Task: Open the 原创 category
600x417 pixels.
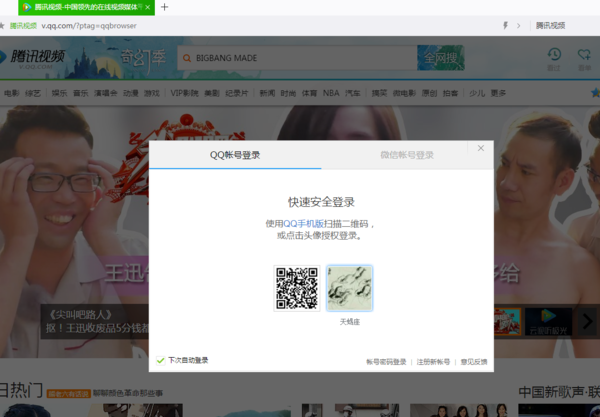Action: click(x=429, y=93)
